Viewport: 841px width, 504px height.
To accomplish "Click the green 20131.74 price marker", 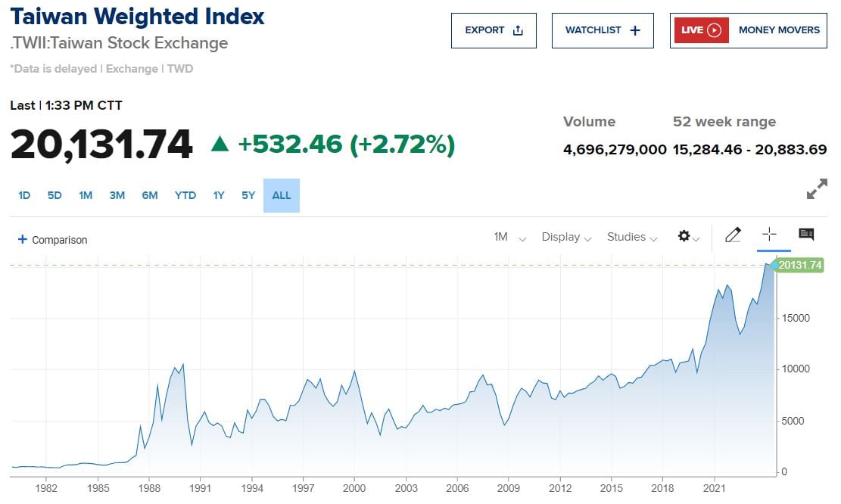I will (800, 265).
